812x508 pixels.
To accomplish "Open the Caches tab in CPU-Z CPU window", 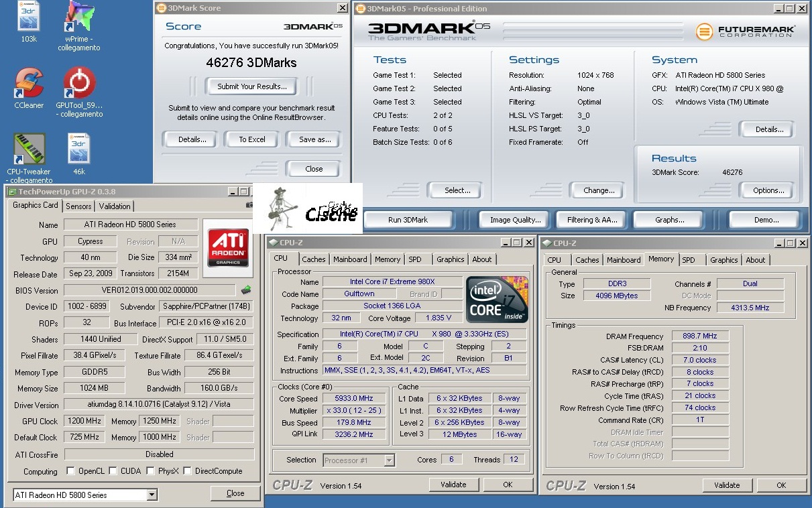I will point(313,259).
